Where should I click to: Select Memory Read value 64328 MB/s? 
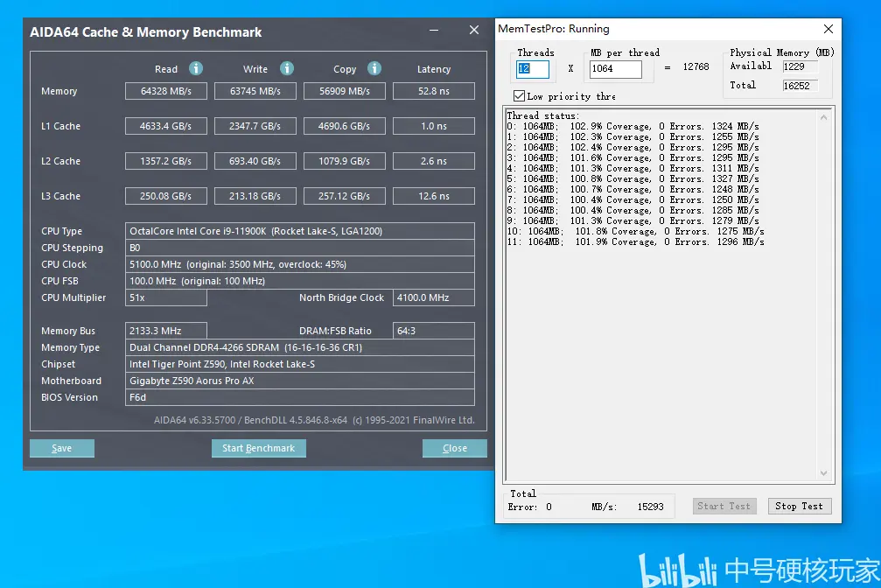[x=165, y=91]
